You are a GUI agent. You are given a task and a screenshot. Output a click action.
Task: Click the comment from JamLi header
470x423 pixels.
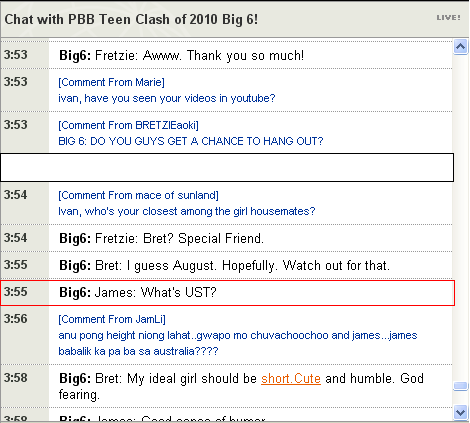tap(112, 319)
